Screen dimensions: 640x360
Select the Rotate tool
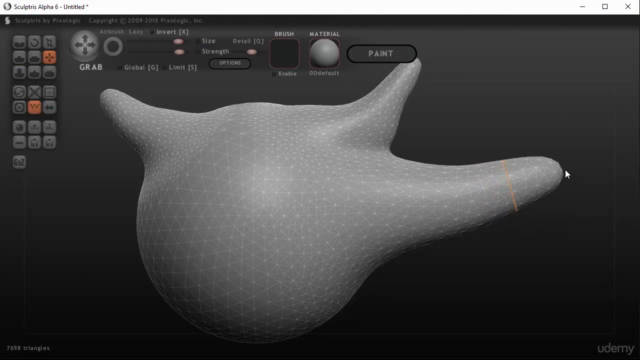click(34, 42)
